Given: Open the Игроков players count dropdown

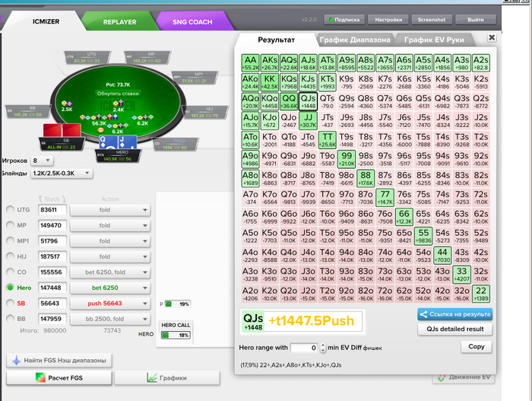Looking at the screenshot, I should [x=42, y=161].
